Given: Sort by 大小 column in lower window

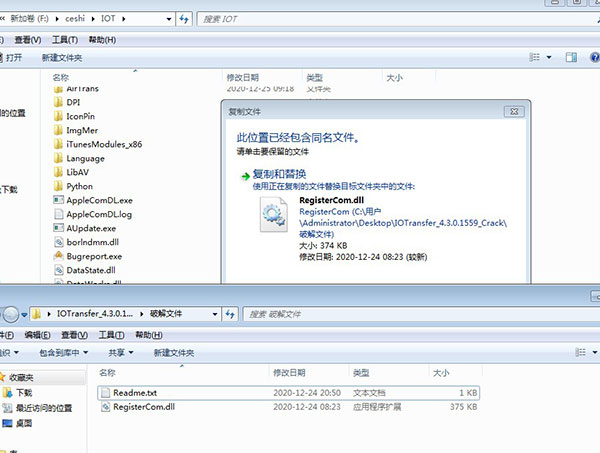Looking at the screenshot, I should 441,373.
